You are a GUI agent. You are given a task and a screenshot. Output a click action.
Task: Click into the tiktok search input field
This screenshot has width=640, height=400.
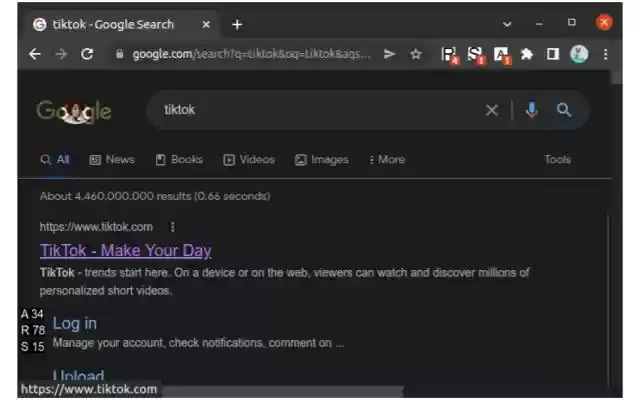(318, 110)
